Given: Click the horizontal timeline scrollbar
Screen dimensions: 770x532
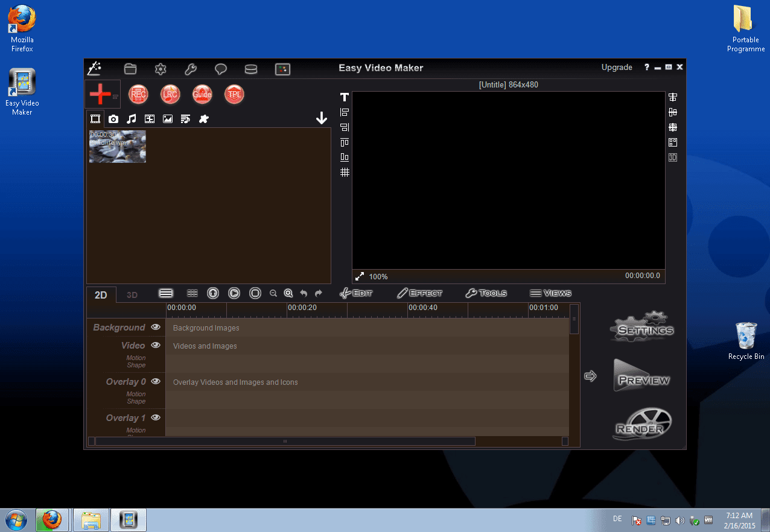Looking at the screenshot, I should coord(285,441).
